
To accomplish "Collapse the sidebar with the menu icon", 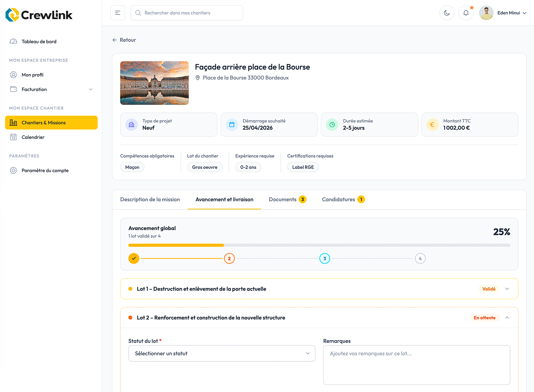I will point(118,13).
